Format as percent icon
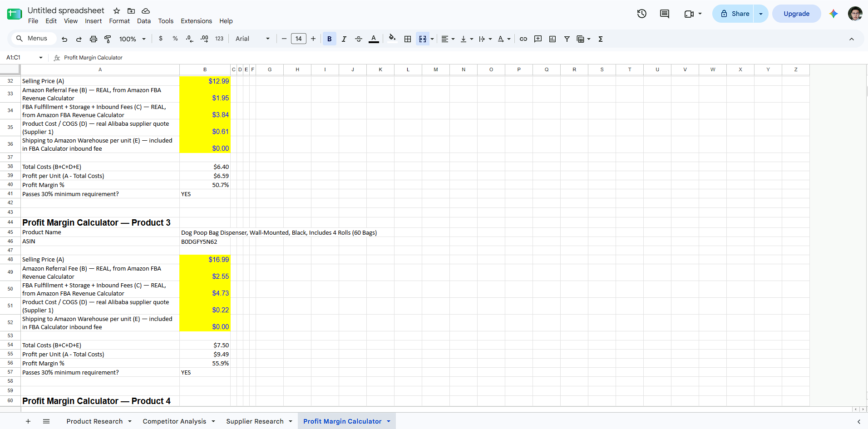 (x=175, y=39)
